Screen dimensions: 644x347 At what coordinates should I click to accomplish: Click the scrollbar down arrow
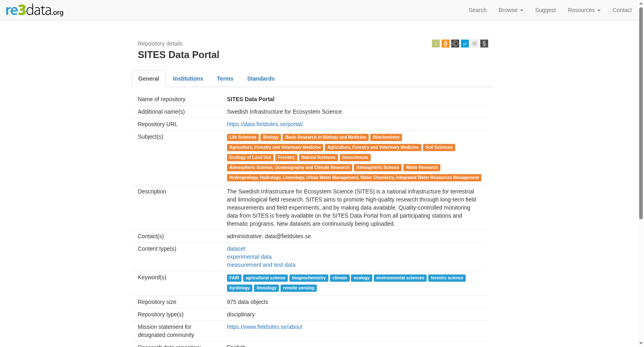pyautogui.click(x=641, y=343)
